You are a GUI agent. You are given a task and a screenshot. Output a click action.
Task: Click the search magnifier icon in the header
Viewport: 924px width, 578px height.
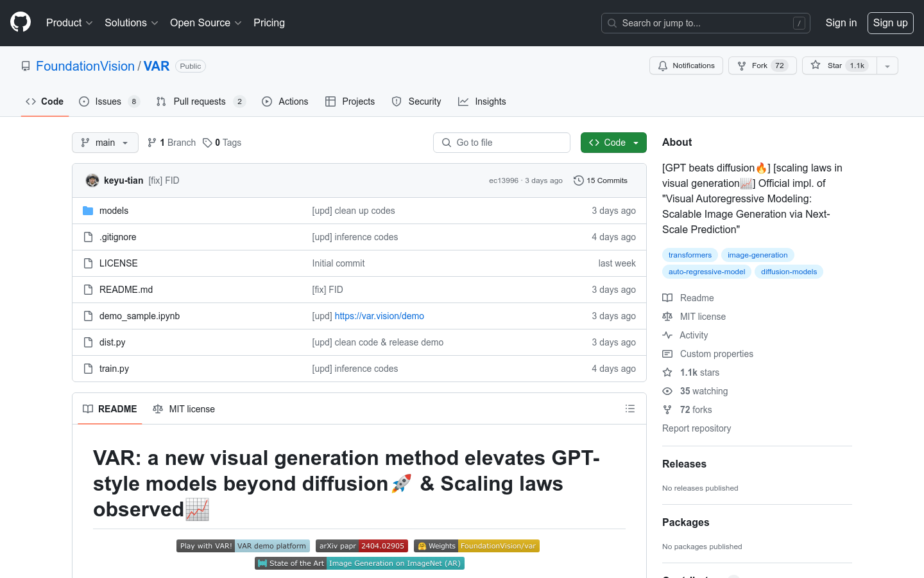[x=612, y=23]
